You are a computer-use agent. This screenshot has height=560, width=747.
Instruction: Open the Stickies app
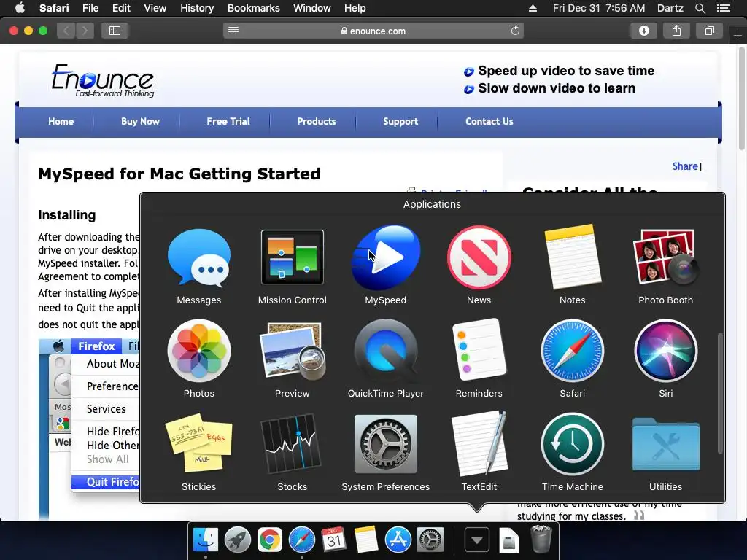(199, 444)
